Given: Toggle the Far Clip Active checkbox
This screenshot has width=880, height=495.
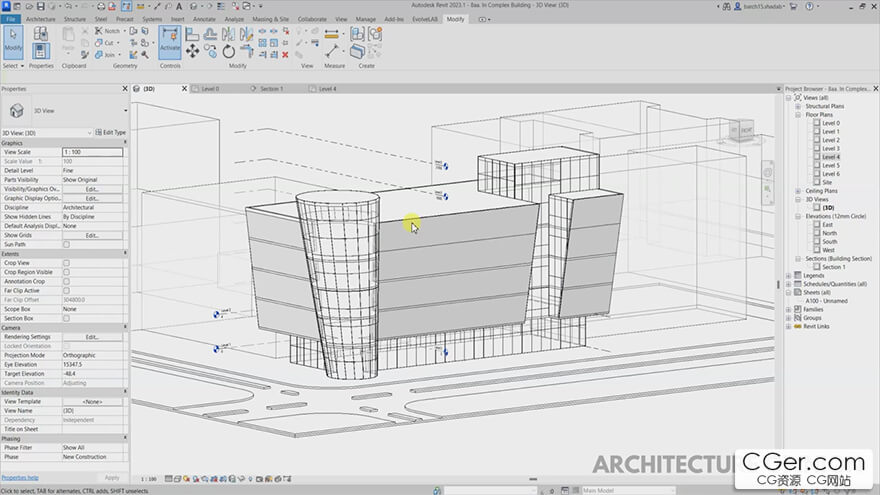Looking at the screenshot, I should [66, 291].
